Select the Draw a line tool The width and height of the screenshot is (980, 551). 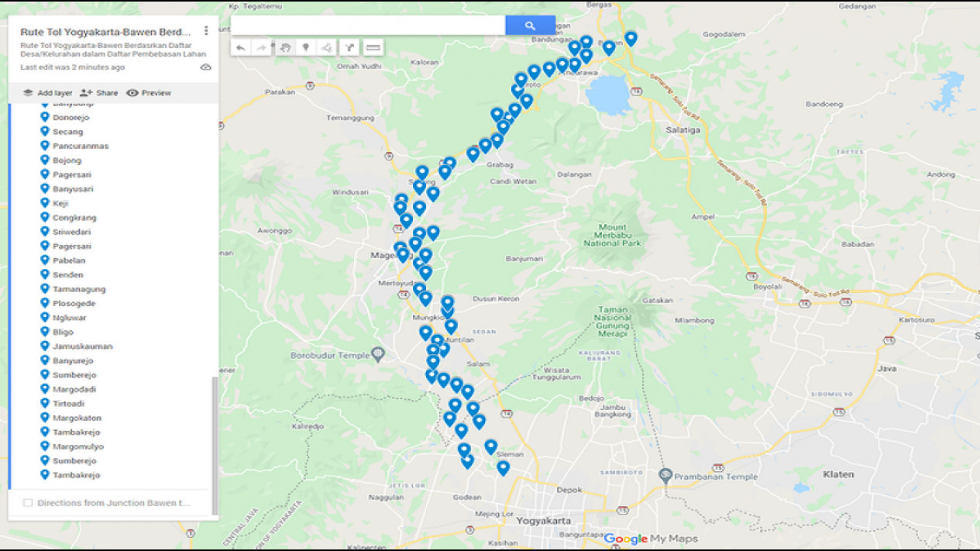(327, 48)
